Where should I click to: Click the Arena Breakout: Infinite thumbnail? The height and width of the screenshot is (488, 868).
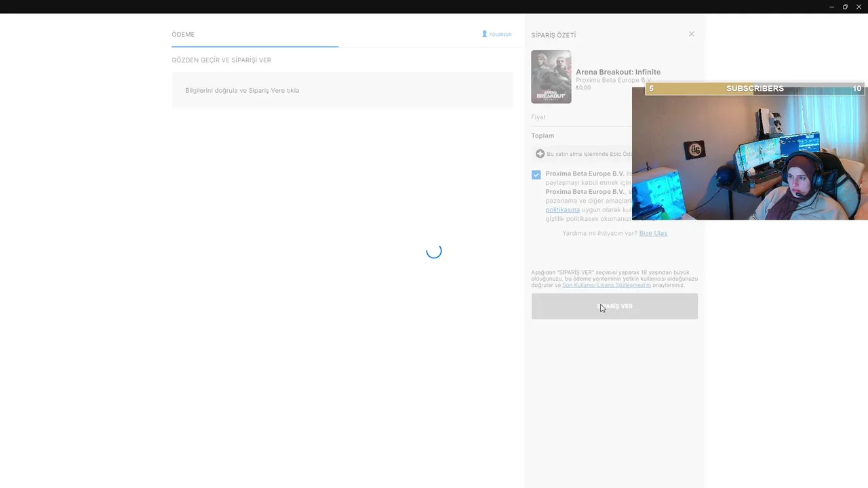pos(551,77)
